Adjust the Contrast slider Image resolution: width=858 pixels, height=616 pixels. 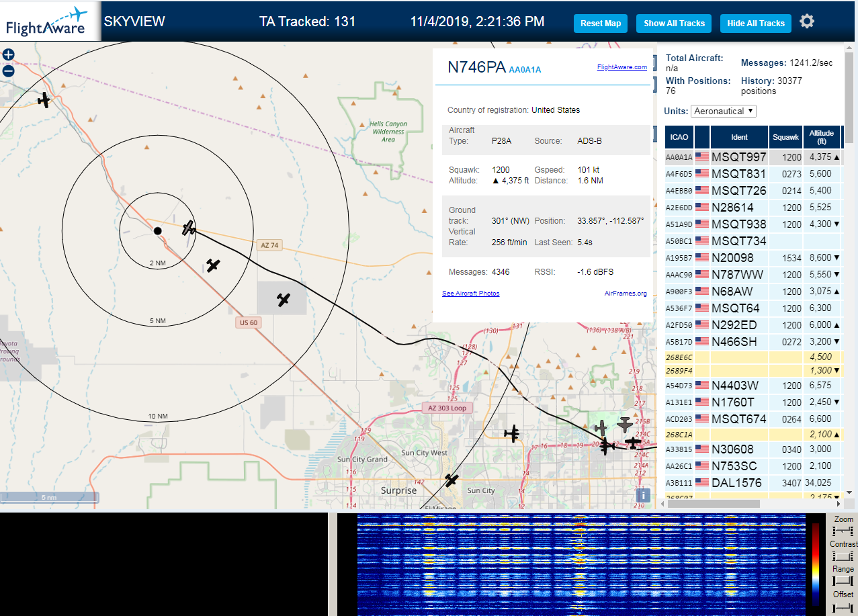[x=843, y=556]
